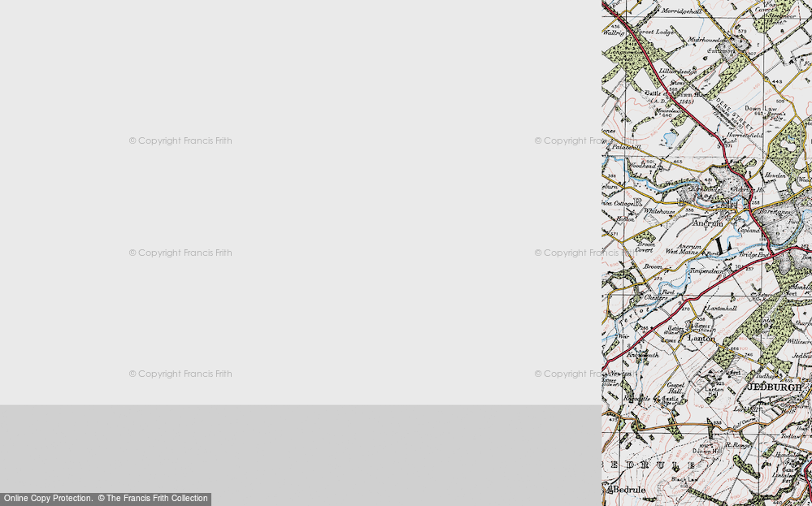Click the Harestanes label
Image resolution: width=812 pixels, height=506 pixels.
(x=774, y=212)
